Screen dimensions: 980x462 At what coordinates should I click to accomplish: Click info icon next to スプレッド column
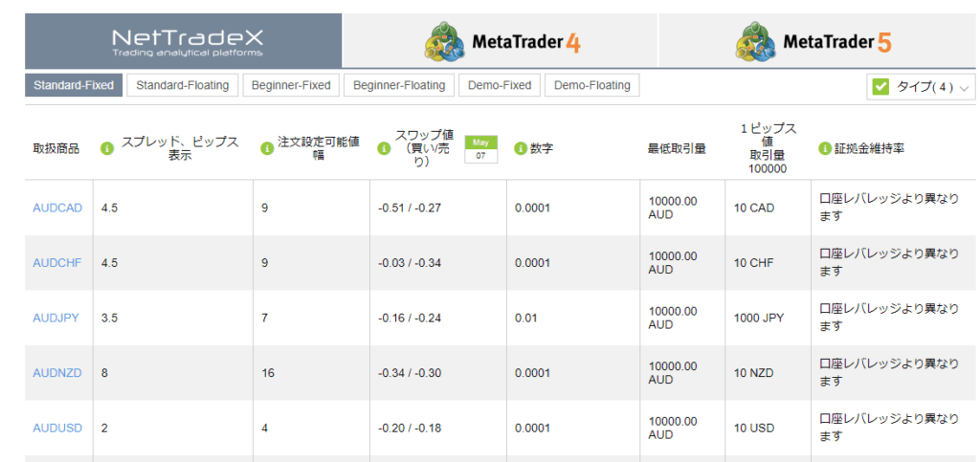tap(107, 149)
